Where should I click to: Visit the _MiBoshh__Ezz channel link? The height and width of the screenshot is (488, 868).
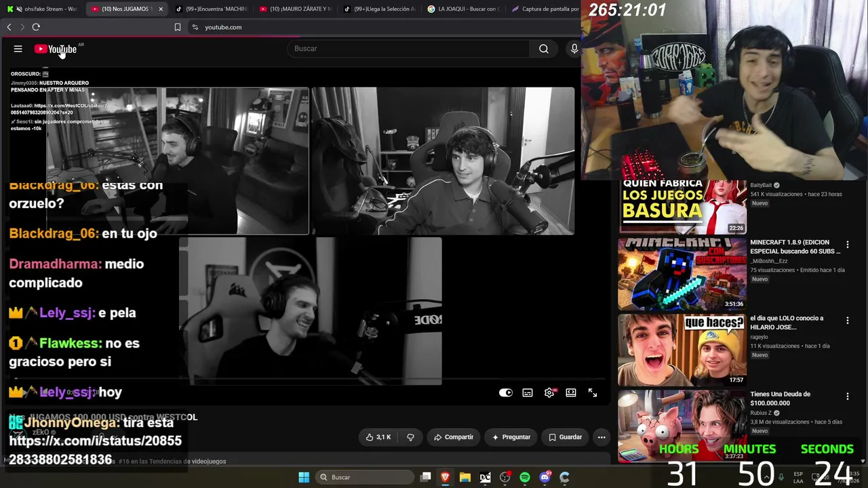pos(768,261)
